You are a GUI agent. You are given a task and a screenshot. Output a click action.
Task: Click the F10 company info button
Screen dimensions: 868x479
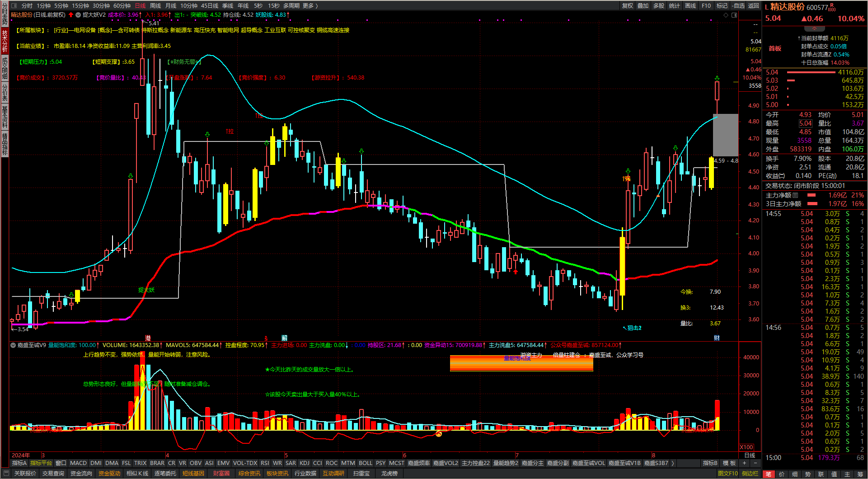tap(706, 6)
